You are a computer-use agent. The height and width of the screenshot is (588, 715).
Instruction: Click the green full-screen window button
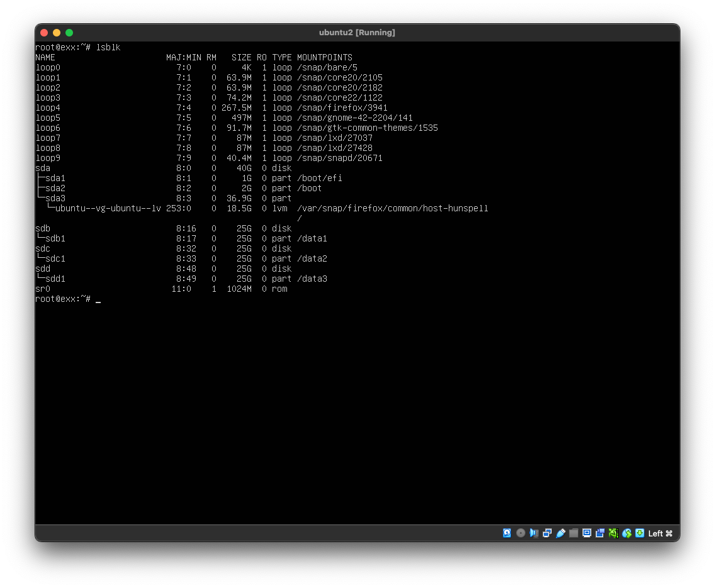pos(69,32)
